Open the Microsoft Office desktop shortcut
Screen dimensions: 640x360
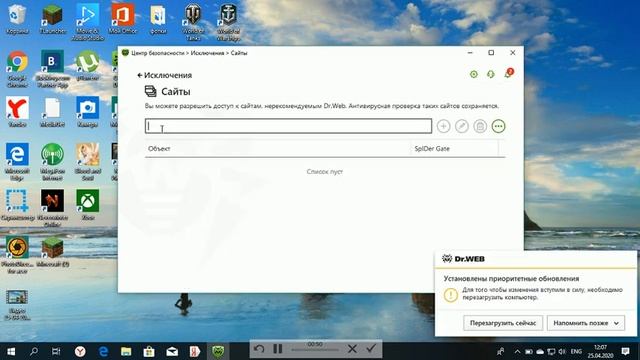coord(122,19)
